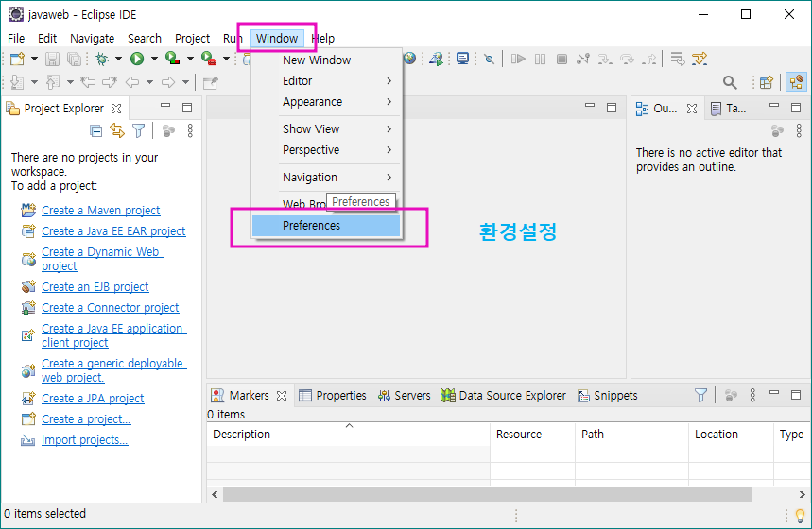Screen dimensions: 812x529
Task: Click the Open Console monitor icon
Action: pos(462,59)
